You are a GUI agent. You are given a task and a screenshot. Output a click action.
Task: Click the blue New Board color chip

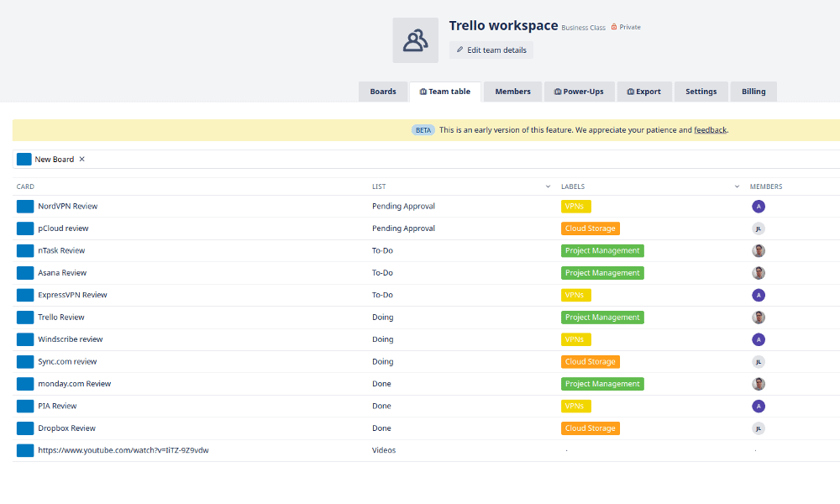[x=24, y=159]
